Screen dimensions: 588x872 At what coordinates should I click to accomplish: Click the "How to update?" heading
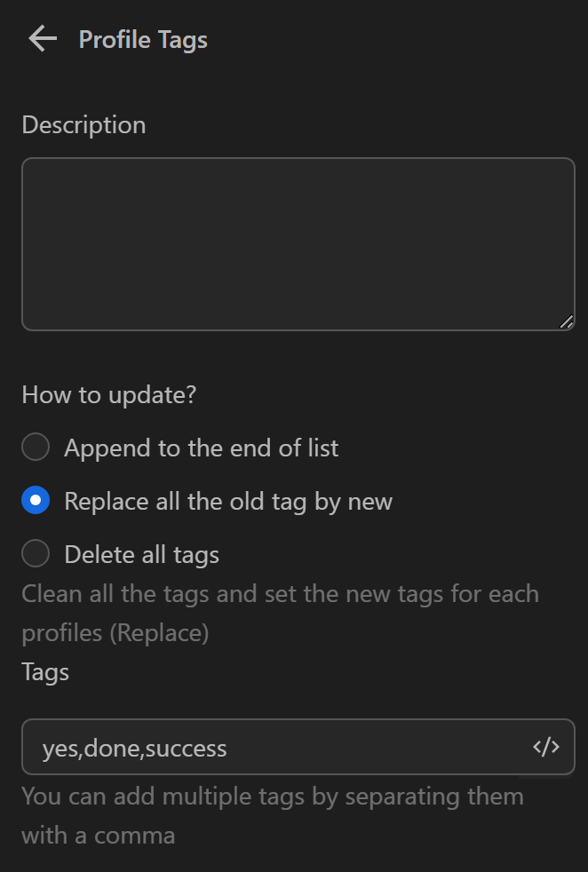108,395
